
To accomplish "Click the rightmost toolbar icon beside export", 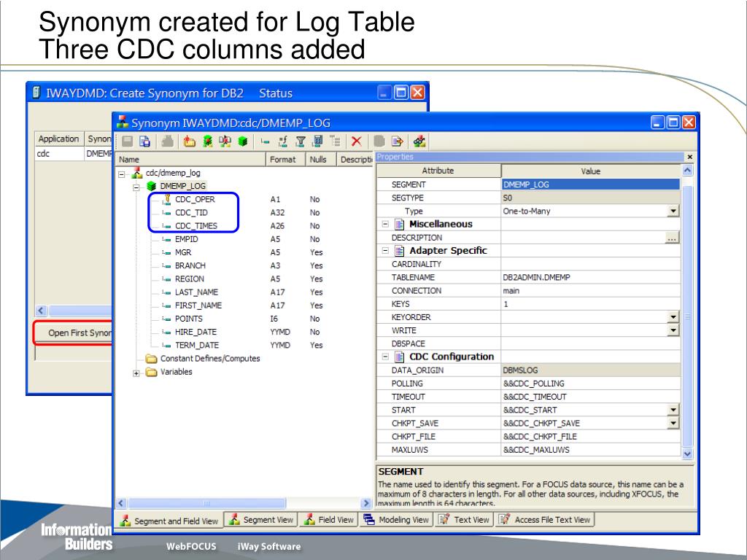I will (419, 142).
